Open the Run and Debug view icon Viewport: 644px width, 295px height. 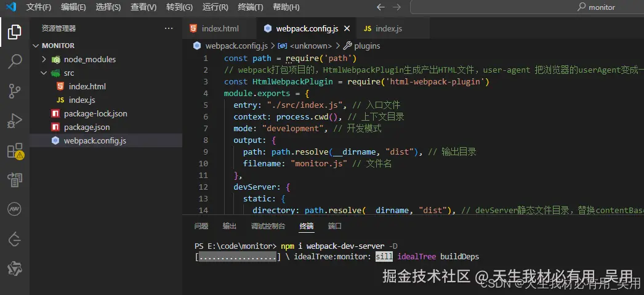click(14, 121)
